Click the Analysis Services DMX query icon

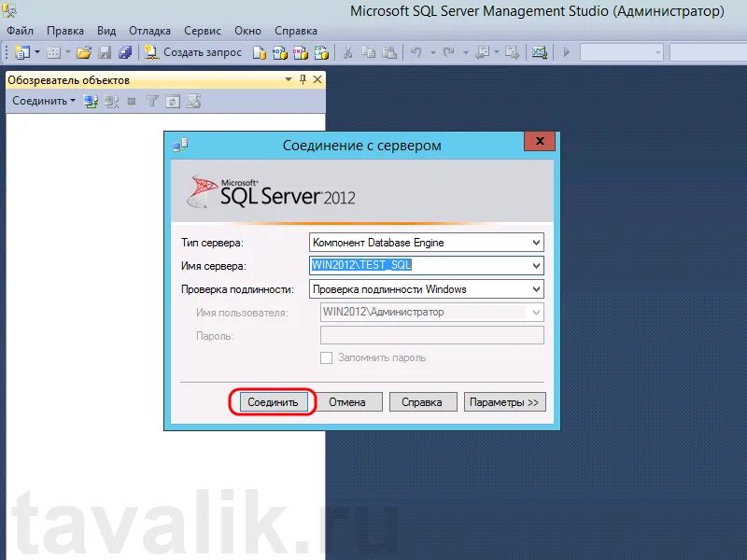(301, 52)
